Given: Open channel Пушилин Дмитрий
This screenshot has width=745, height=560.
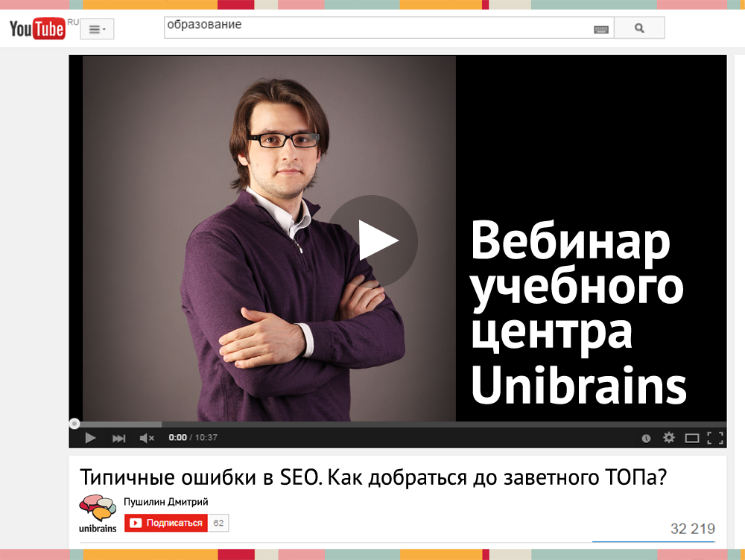Looking at the screenshot, I should pyautogui.click(x=166, y=502).
